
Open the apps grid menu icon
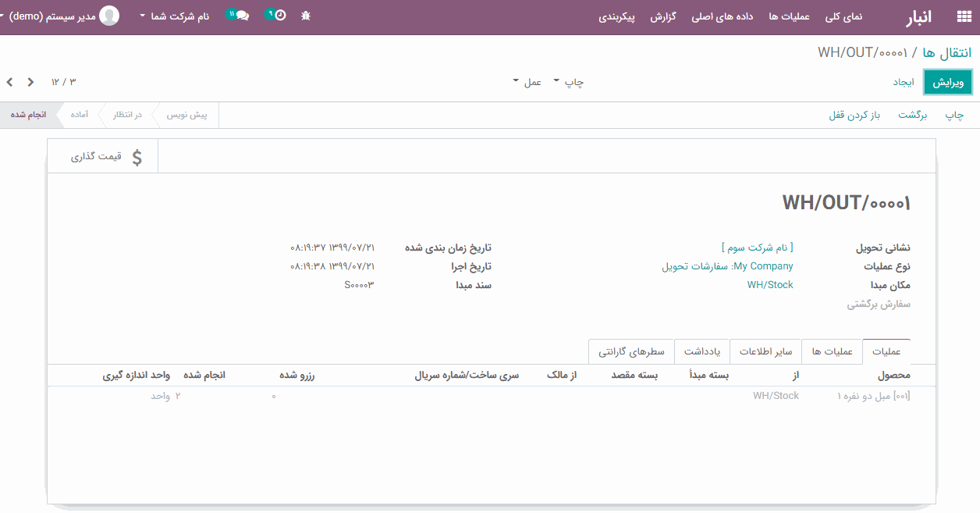(x=963, y=16)
